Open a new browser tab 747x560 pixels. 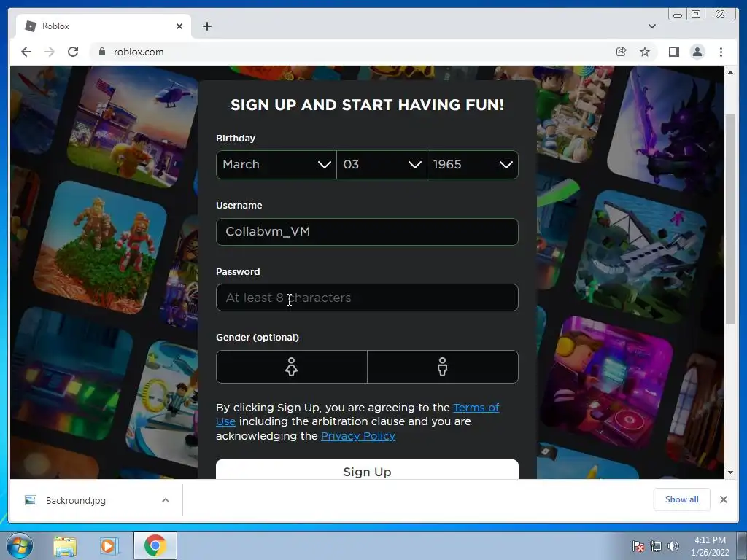[206, 26]
